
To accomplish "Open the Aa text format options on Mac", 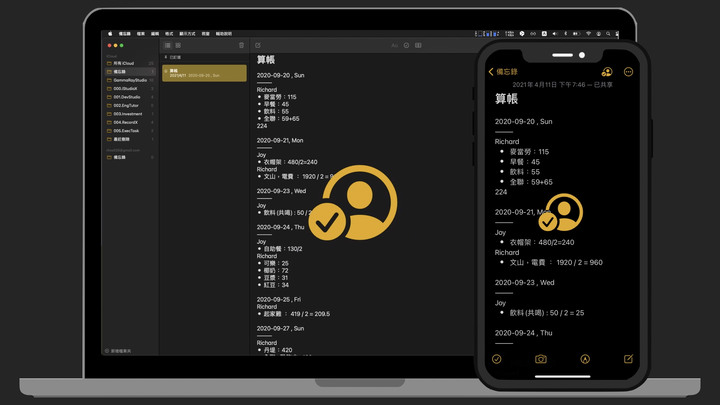I will (x=394, y=45).
